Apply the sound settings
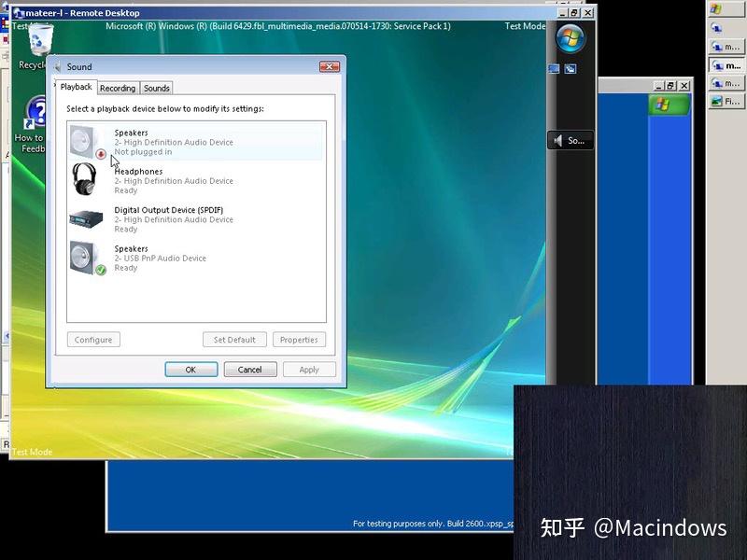This screenshot has height=560, width=747. click(x=309, y=369)
